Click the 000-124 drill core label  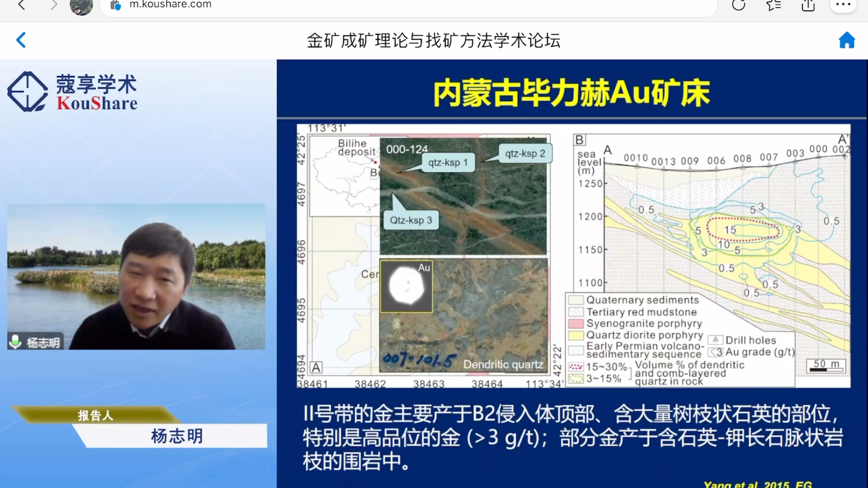[407, 149]
